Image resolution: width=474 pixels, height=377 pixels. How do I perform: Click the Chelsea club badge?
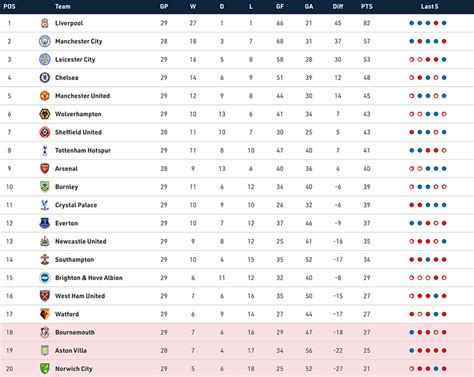tap(45, 78)
